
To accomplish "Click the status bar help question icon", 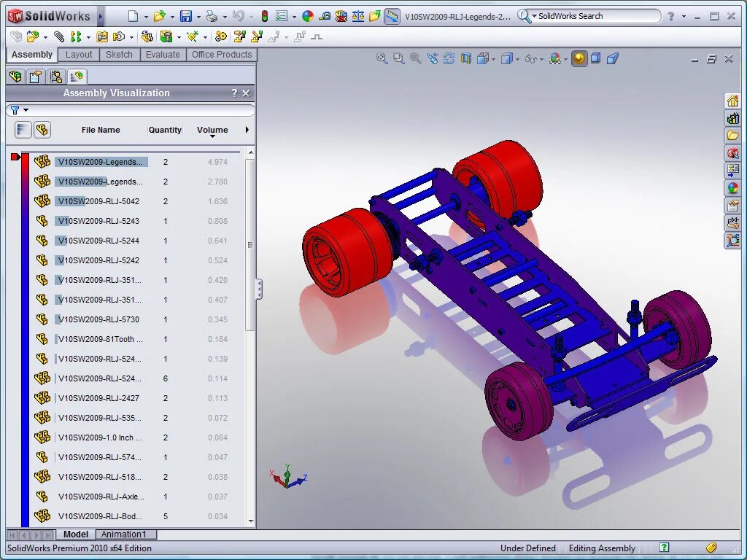I will tap(664, 548).
